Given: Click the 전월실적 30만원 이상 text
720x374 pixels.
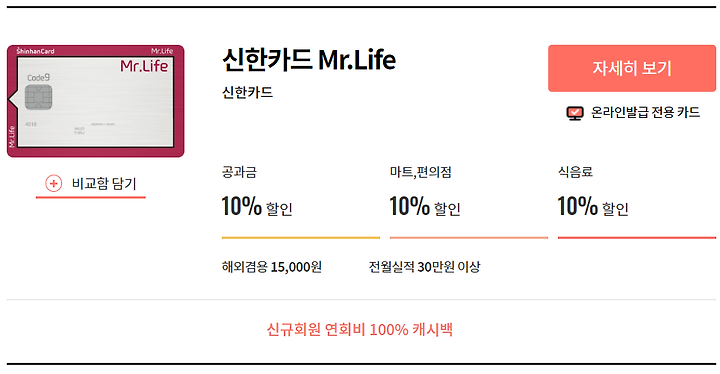Looking at the screenshot, I should pos(424,266).
